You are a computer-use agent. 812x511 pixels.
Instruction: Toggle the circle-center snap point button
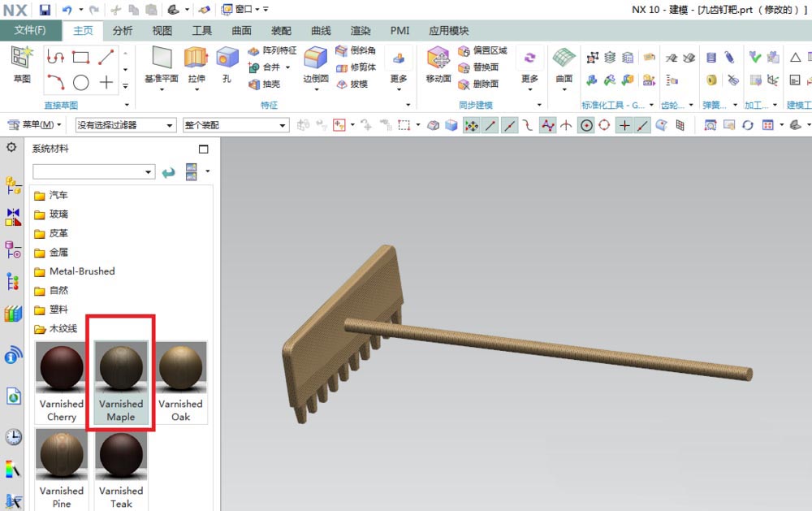pyautogui.click(x=586, y=125)
